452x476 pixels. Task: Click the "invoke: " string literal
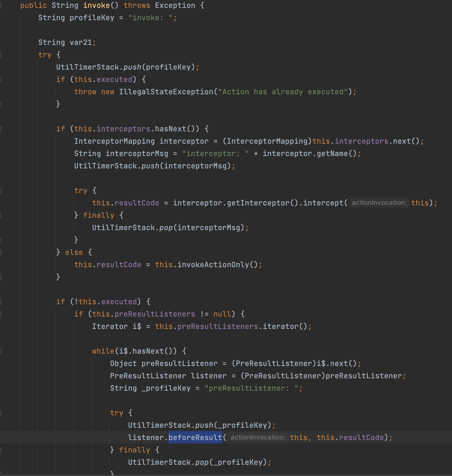tap(150, 18)
